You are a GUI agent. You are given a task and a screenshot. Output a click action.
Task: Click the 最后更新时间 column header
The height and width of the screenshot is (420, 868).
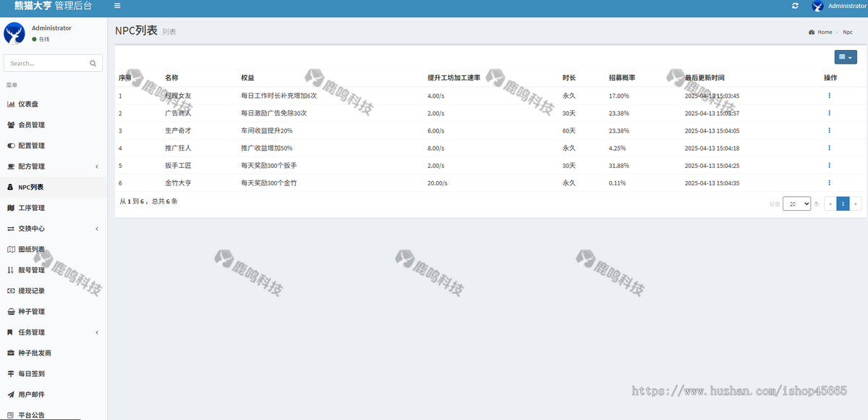click(705, 77)
